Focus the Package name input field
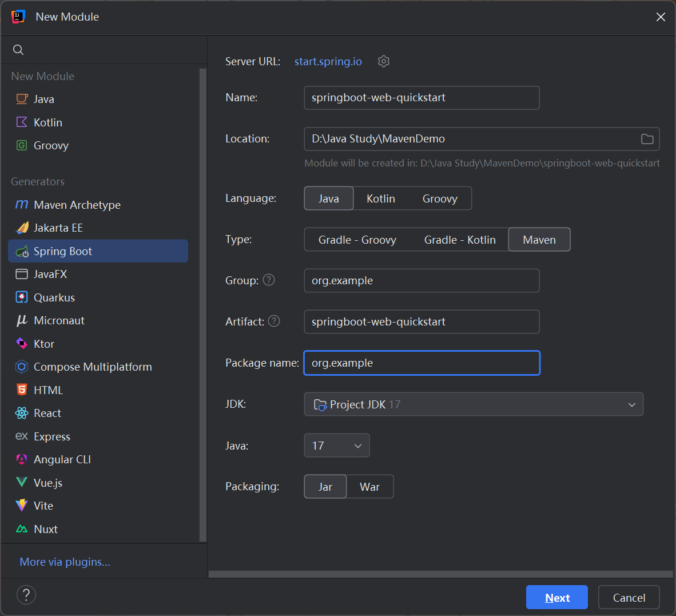The width and height of the screenshot is (676, 616). (x=421, y=363)
